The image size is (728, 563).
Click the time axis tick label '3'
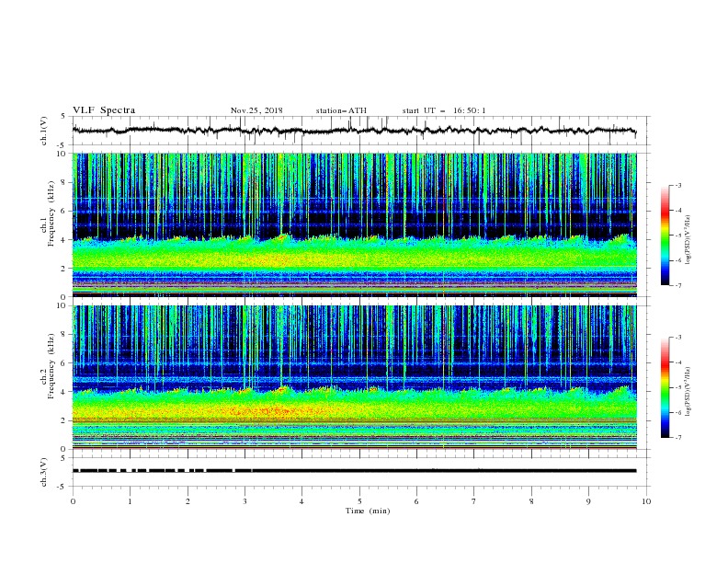pyautogui.click(x=245, y=501)
